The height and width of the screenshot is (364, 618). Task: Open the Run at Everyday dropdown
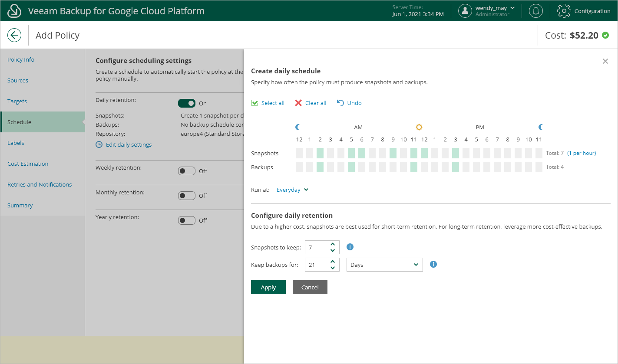(293, 190)
